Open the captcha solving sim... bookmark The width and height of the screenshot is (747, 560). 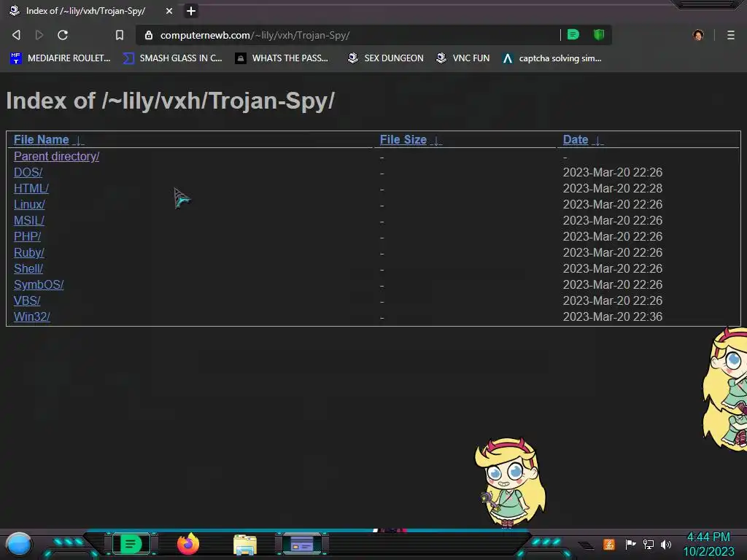click(552, 58)
